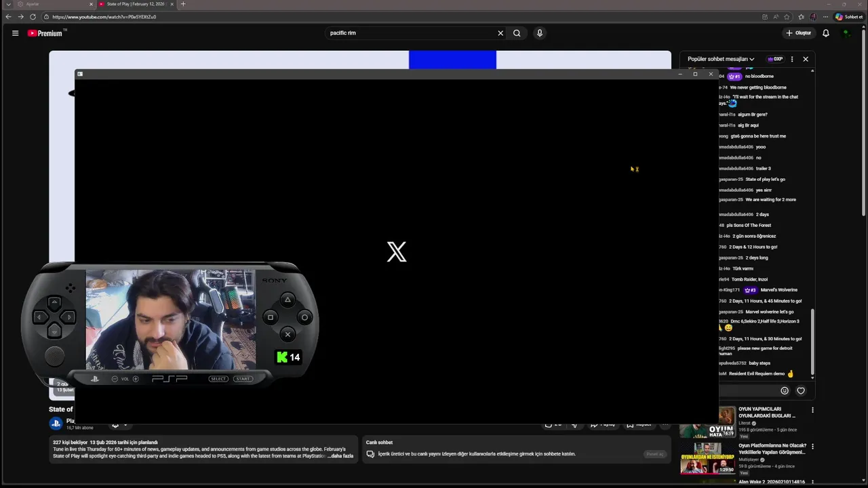
Task: Expand the browser tab search chevron
Action: (8, 4)
